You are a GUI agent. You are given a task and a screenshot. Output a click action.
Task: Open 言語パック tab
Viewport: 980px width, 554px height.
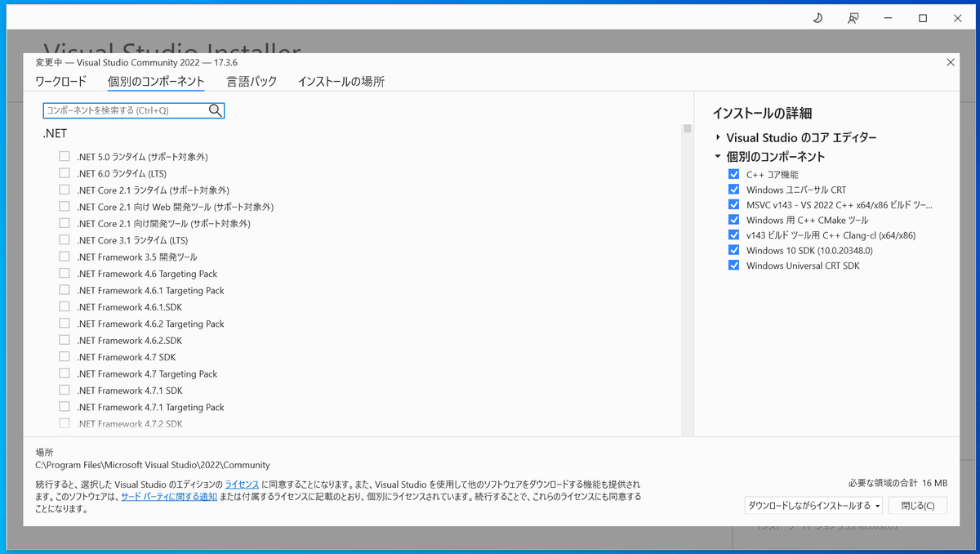click(252, 82)
